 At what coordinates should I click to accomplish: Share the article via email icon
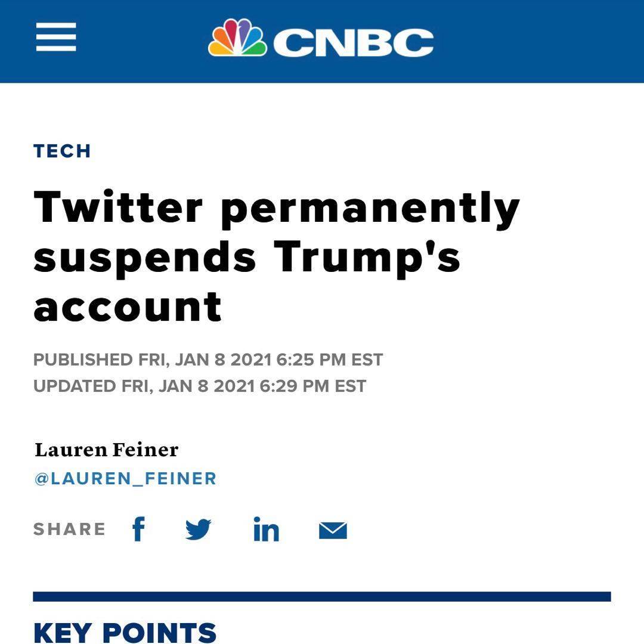pos(333,530)
